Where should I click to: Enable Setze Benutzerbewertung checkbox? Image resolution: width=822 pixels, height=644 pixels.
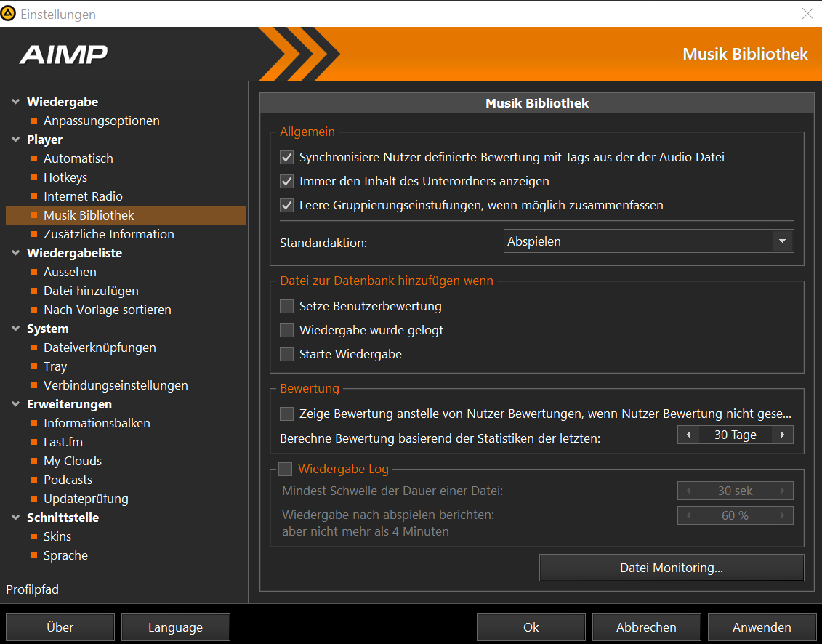pos(286,306)
